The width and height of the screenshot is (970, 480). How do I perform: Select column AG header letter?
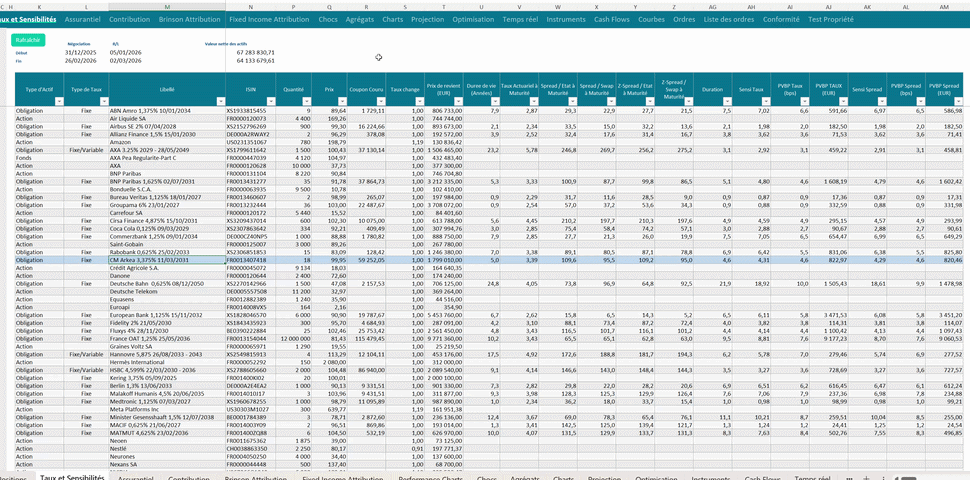(713, 6)
